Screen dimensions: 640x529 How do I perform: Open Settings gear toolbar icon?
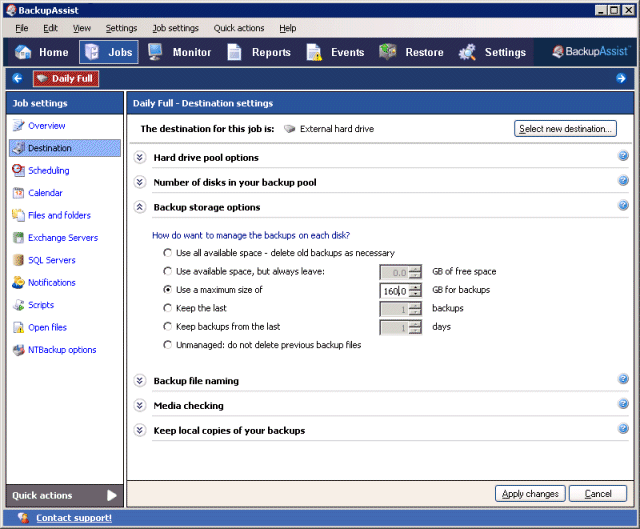point(467,52)
